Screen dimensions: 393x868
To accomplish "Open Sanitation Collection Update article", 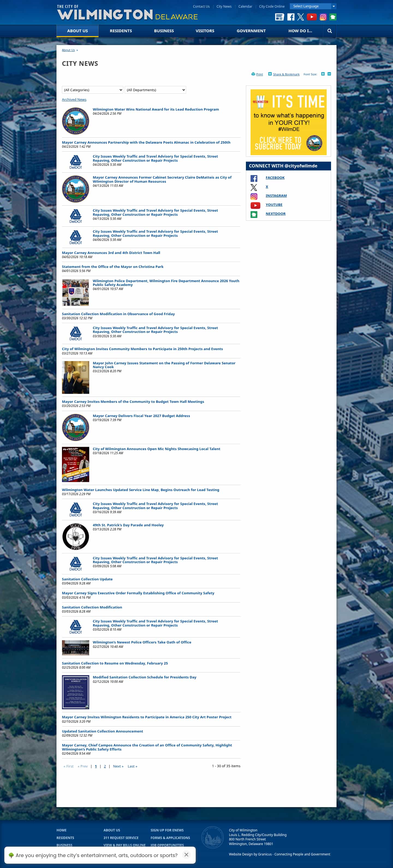I will 87,579.
